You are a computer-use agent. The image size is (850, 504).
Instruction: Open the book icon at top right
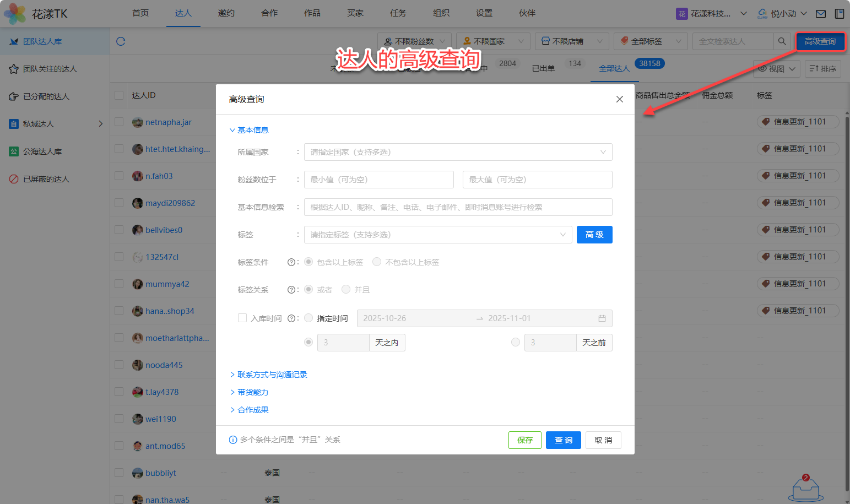click(x=839, y=14)
